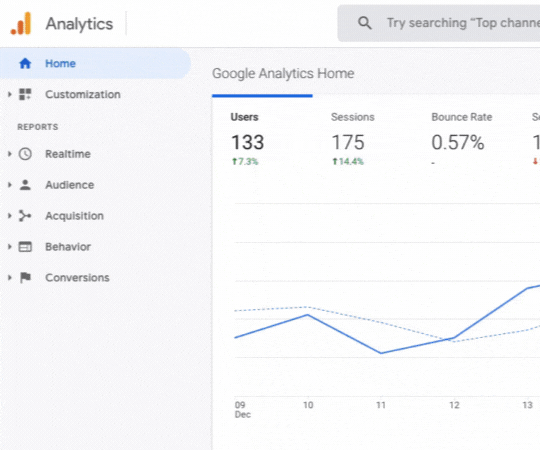Select Realtime in the reports menu
Screen dimensions: 540x450
coord(68,154)
